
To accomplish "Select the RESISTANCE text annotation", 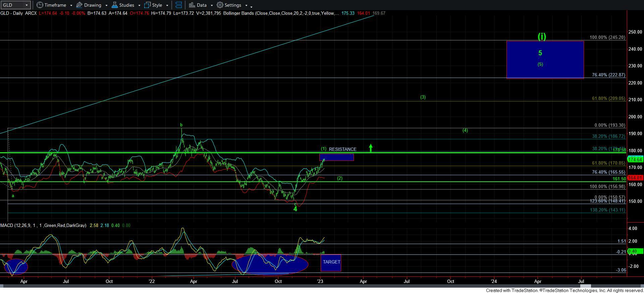I will click(342, 149).
